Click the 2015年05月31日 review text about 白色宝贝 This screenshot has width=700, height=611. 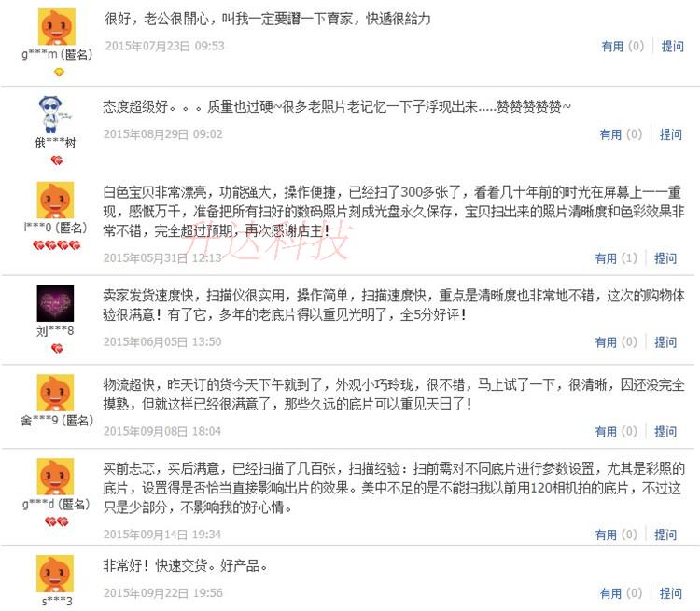coord(393,212)
